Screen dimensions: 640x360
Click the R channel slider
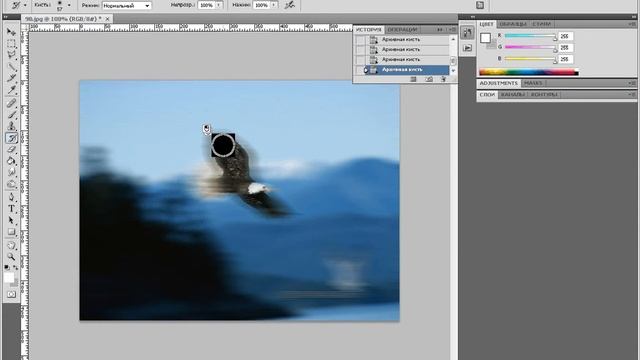[x=530, y=36]
